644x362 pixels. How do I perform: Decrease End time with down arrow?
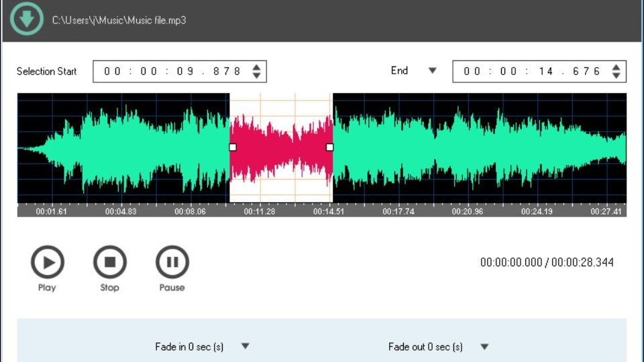pyautogui.click(x=616, y=76)
